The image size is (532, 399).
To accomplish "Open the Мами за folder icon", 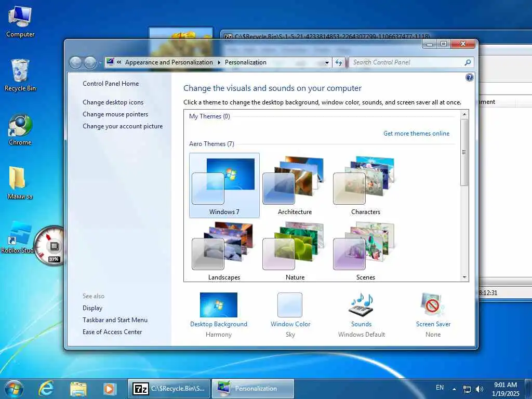I will 19,183.
